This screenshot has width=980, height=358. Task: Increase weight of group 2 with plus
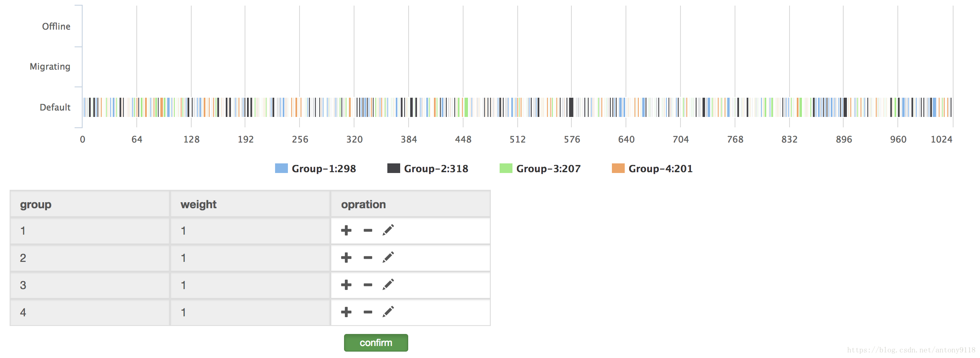click(x=346, y=257)
